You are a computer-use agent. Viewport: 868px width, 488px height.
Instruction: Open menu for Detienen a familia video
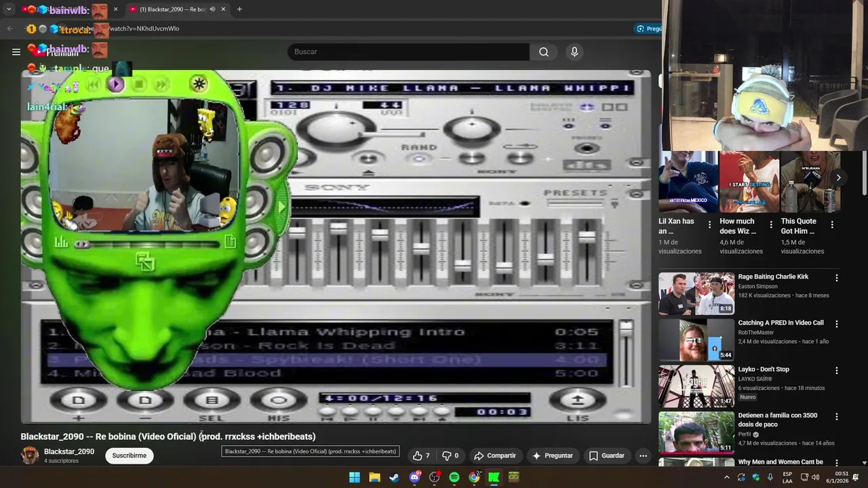[836, 417]
